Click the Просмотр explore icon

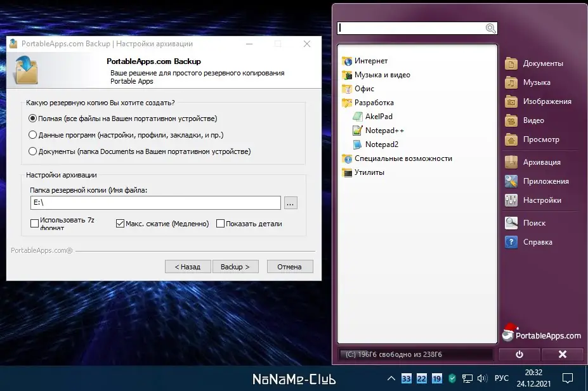click(x=511, y=139)
